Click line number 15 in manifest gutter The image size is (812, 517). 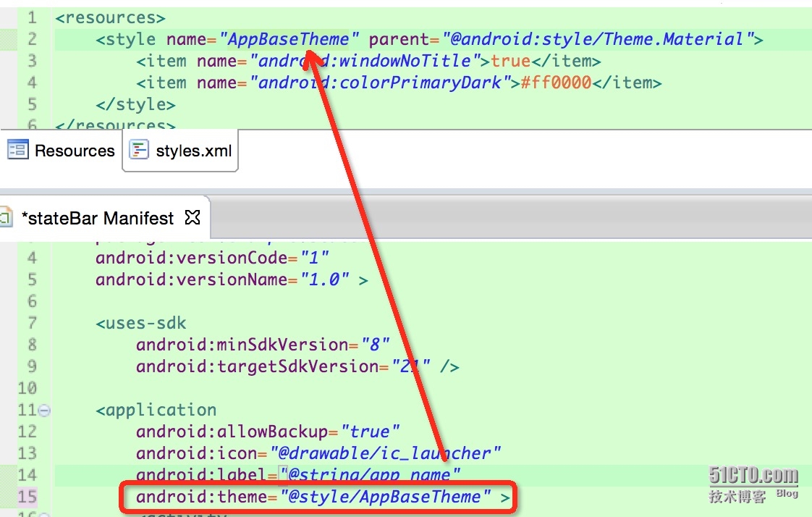pos(28,497)
